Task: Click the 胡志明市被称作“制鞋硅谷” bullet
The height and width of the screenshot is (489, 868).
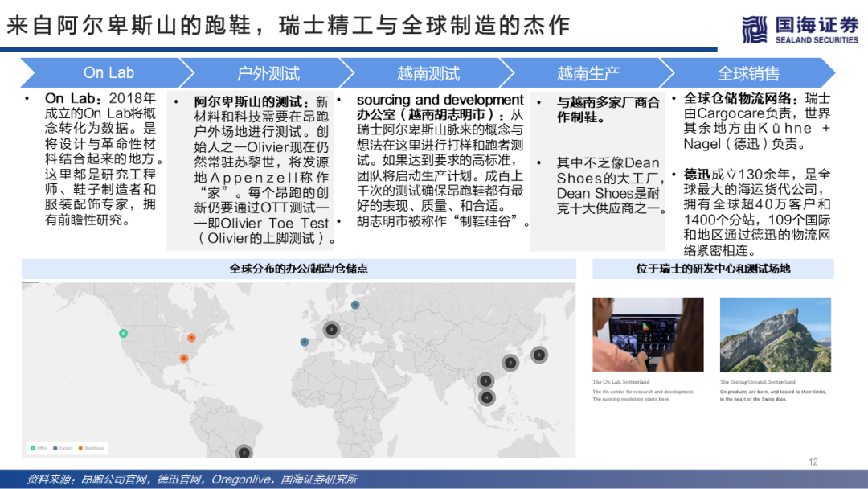Action: (443, 221)
